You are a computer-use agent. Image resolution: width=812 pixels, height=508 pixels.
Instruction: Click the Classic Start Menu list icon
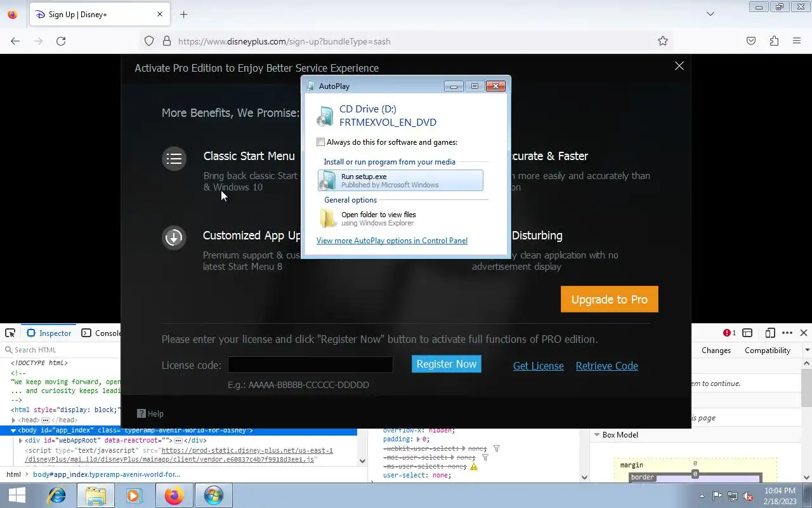click(174, 159)
